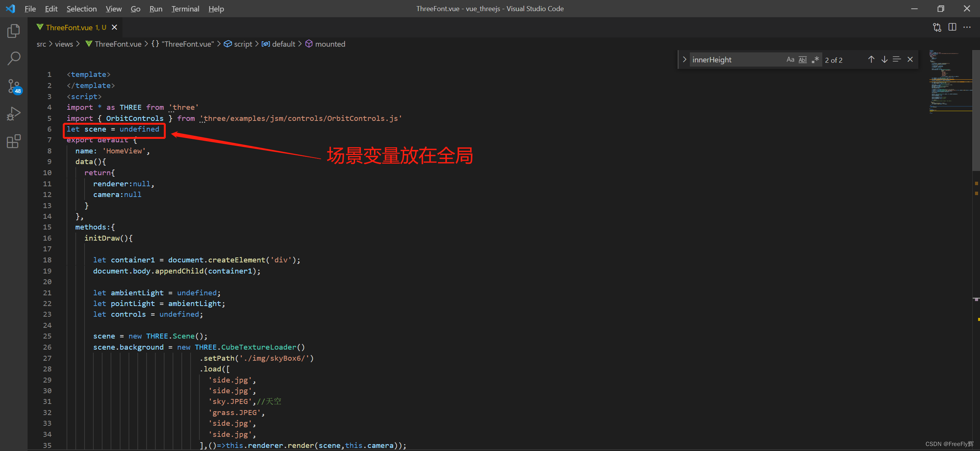Minimize the VS Code window
Screen dimensions: 980x451
[914, 8]
